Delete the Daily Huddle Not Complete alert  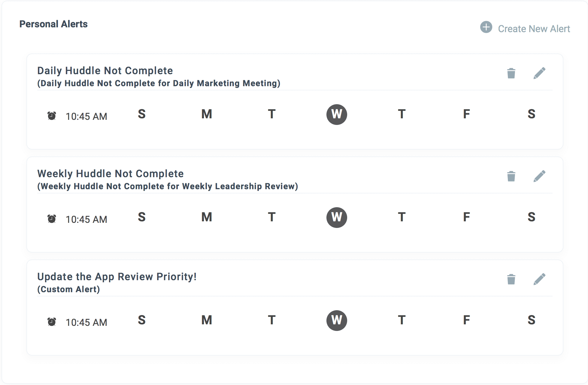pos(511,73)
